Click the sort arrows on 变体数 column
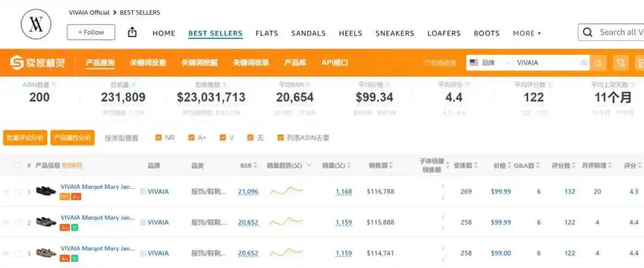The image size is (644, 268). pyautogui.click(x=476, y=166)
